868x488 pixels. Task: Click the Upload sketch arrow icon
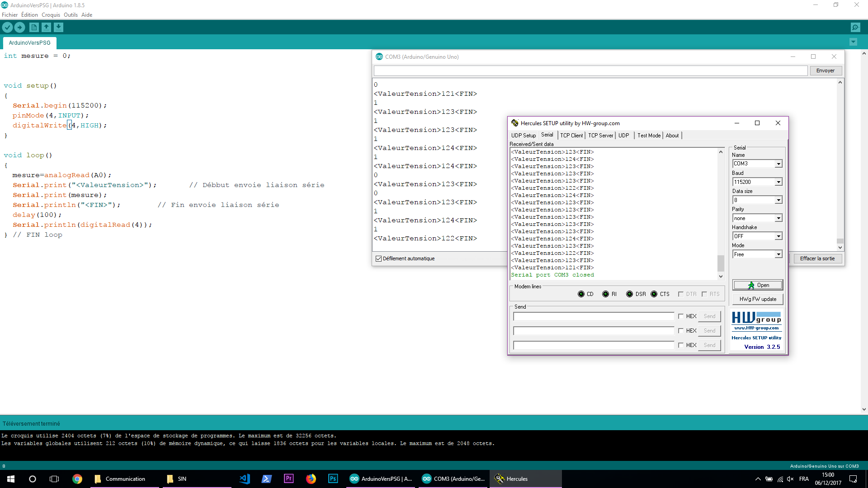point(20,28)
